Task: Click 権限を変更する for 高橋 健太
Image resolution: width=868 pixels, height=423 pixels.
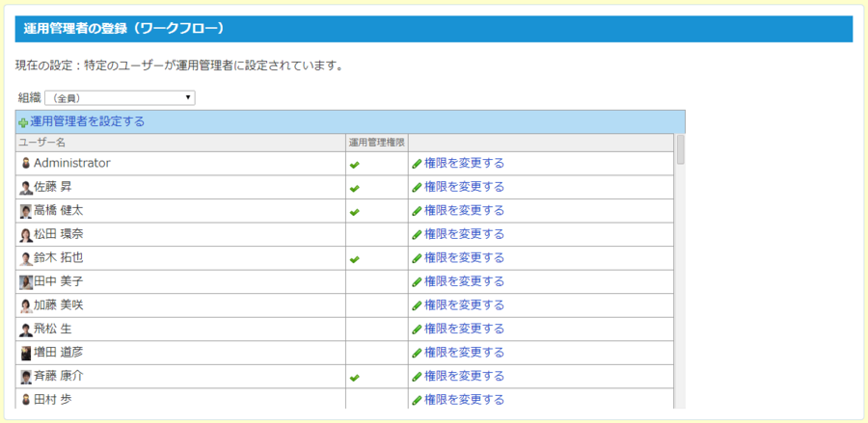Action: pyautogui.click(x=464, y=210)
